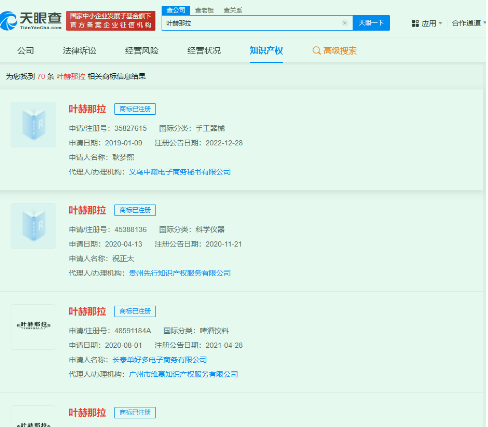The height and width of the screenshot is (427, 488).
Task: Select the 知识产权 tab
Action: (266, 51)
